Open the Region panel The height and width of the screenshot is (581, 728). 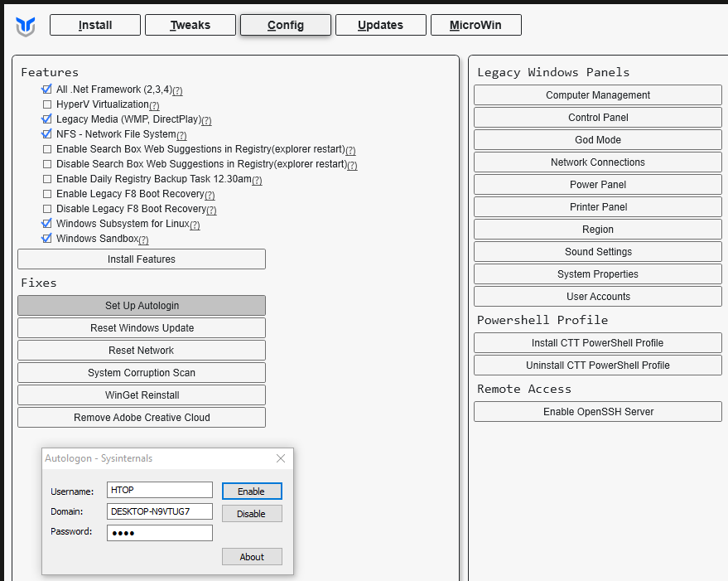tap(598, 229)
